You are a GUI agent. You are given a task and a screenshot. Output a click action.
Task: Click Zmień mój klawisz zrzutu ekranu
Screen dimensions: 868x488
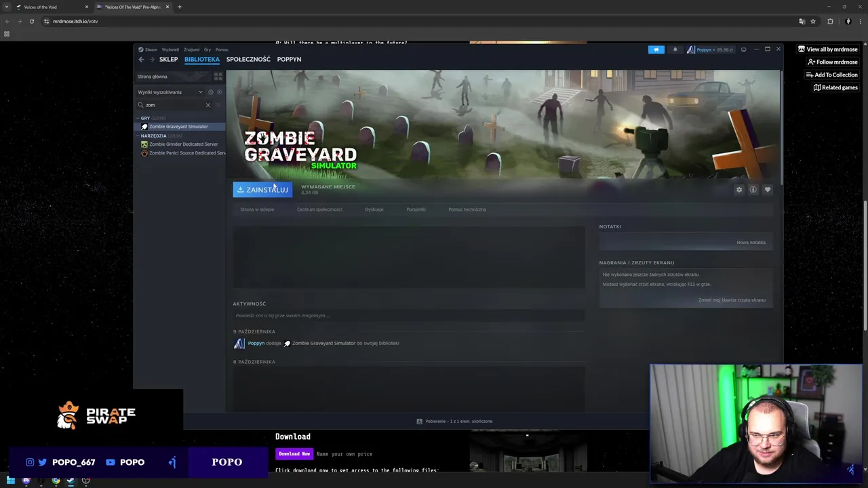(732, 300)
